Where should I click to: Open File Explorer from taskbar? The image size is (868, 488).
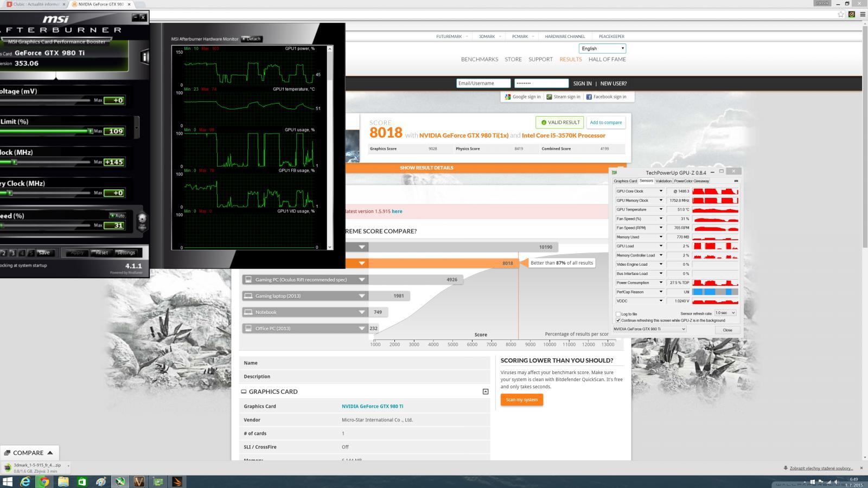pos(63,481)
